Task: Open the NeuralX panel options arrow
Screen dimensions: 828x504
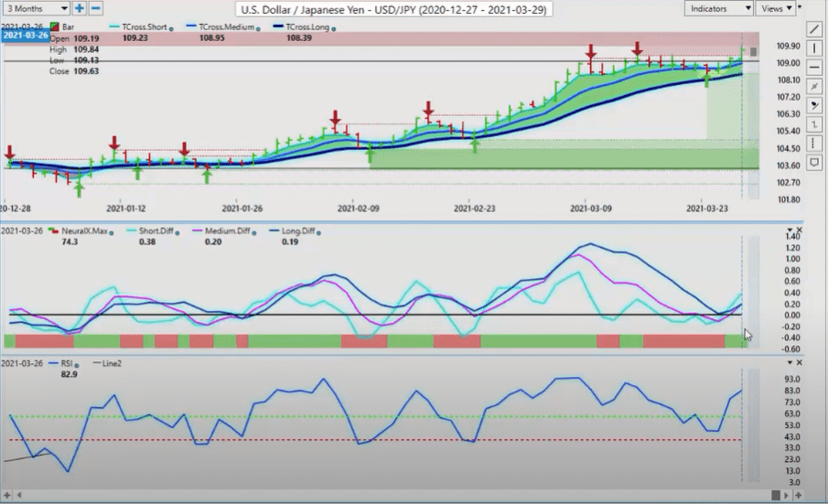Action: [790, 231]
